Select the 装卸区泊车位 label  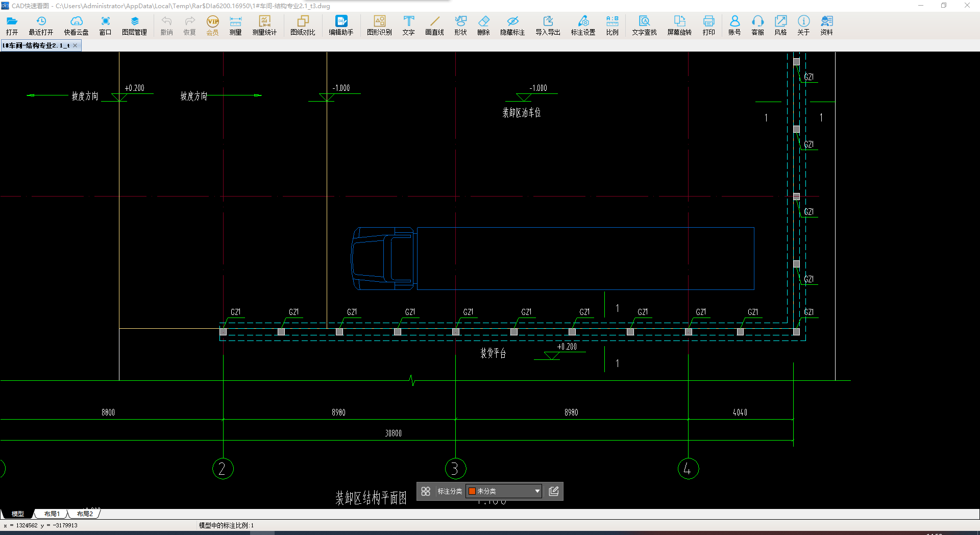click(x=521, y=113)
